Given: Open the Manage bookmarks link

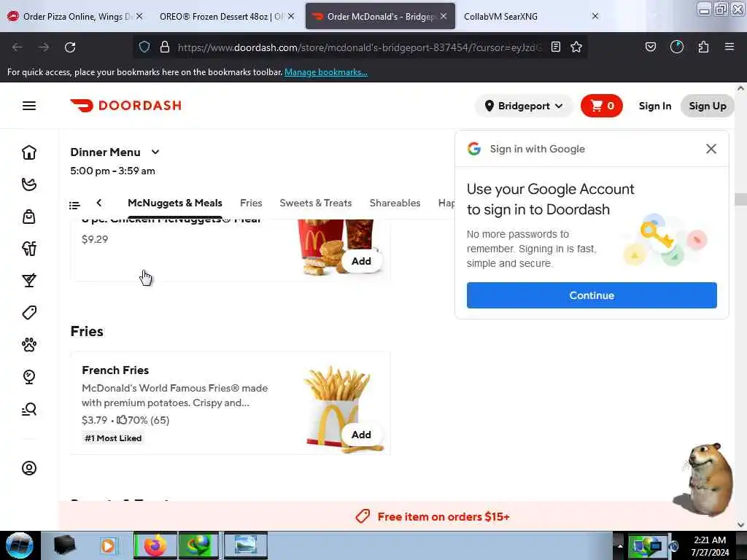Looking at the screenshot, I should 326,72.
